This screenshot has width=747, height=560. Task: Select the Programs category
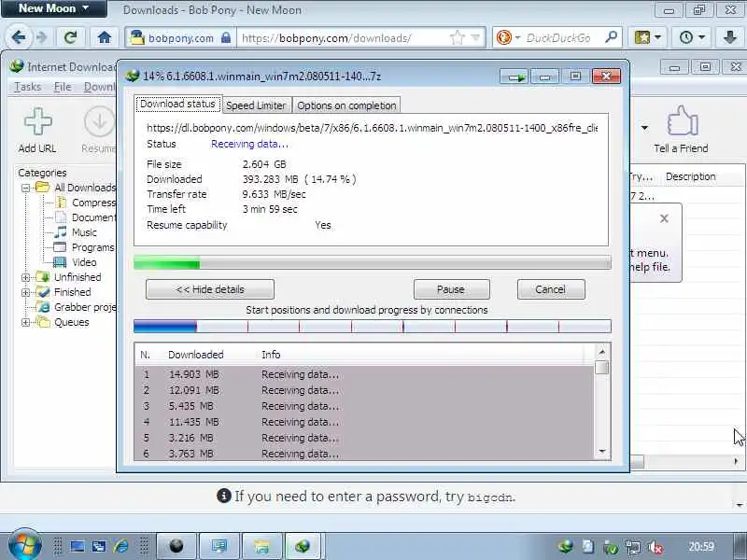92,247
